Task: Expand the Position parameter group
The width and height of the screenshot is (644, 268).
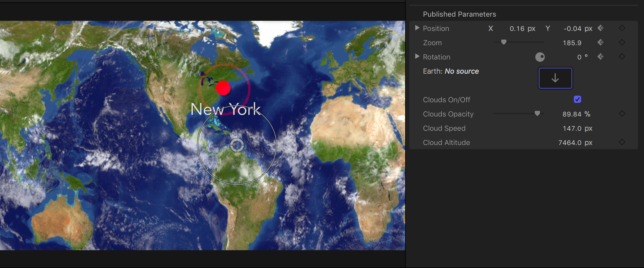Action: pos(417,28)
